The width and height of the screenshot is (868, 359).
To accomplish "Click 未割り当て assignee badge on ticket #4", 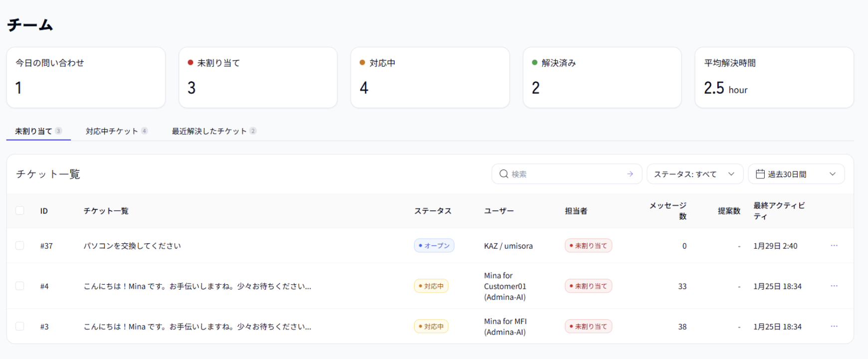I will pos(588,286).
